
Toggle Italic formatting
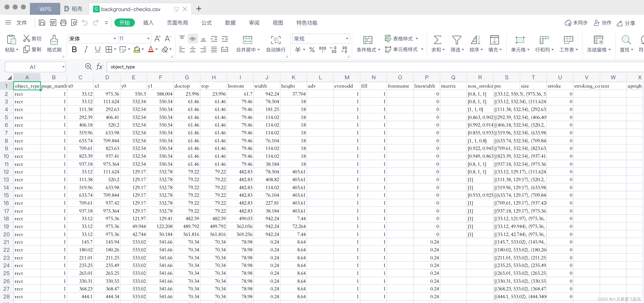pyautogui.click(x=86, y=50)
